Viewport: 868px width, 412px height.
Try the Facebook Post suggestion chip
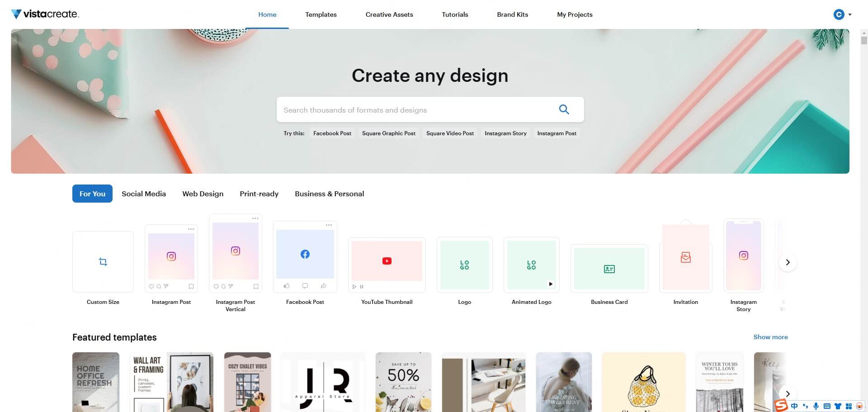tap(332, 133)
